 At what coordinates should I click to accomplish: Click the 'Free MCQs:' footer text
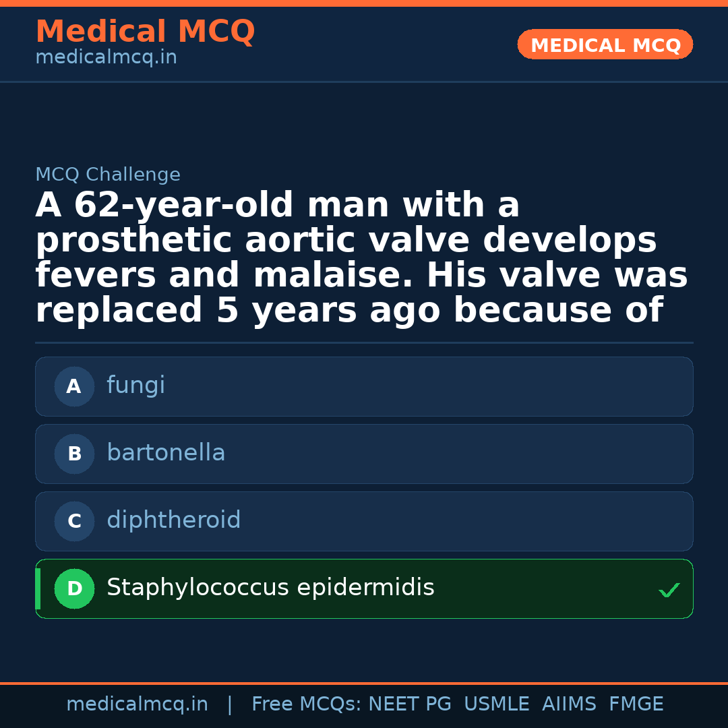pyautogui.click(x=306, y=704)
